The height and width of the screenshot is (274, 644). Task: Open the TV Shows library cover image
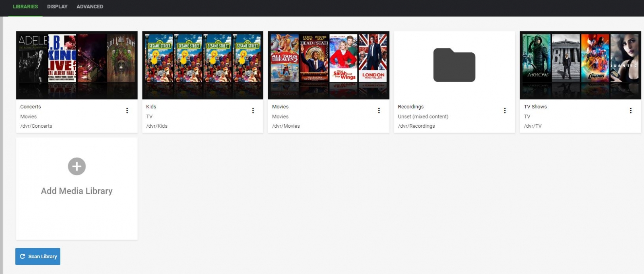pyautogui.click(x=580, y=65)
